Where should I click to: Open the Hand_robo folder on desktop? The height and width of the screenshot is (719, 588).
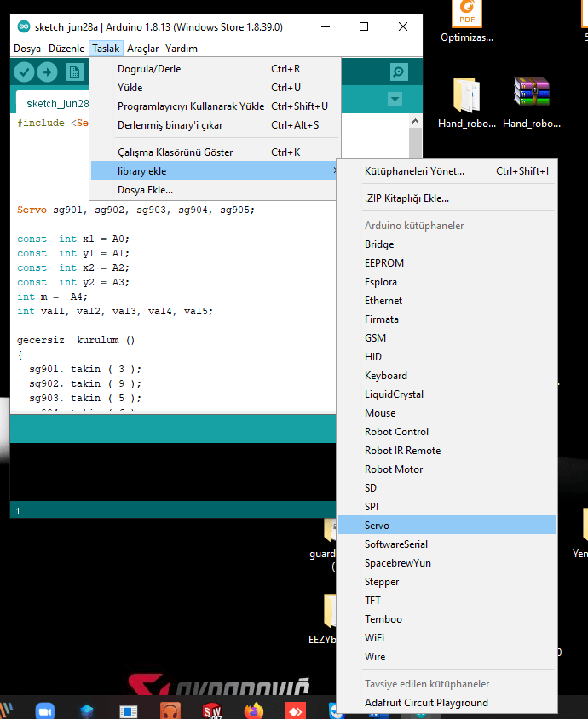pyautogui.click(x=466, y=98)
